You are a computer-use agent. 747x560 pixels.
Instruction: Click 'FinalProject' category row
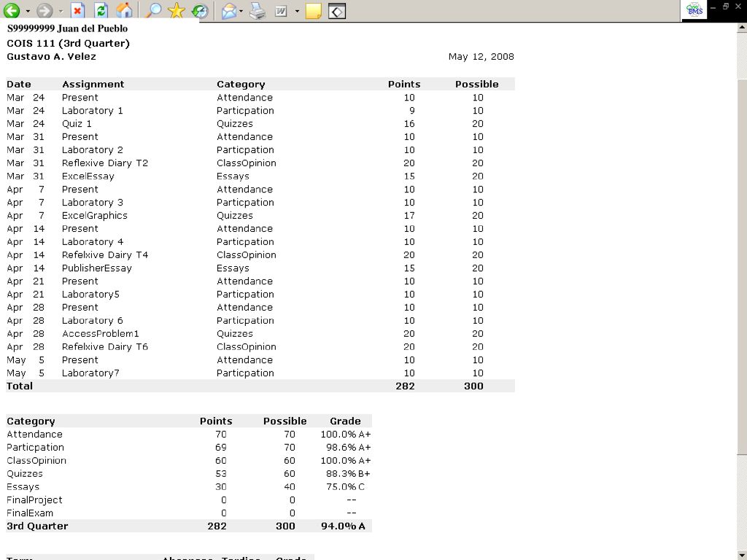pos(35,500)
